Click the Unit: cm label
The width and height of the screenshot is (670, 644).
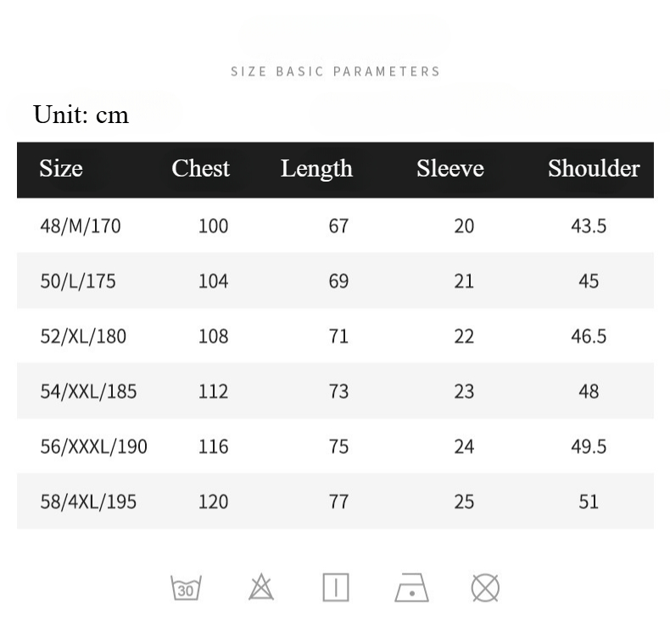pos(81,115)
